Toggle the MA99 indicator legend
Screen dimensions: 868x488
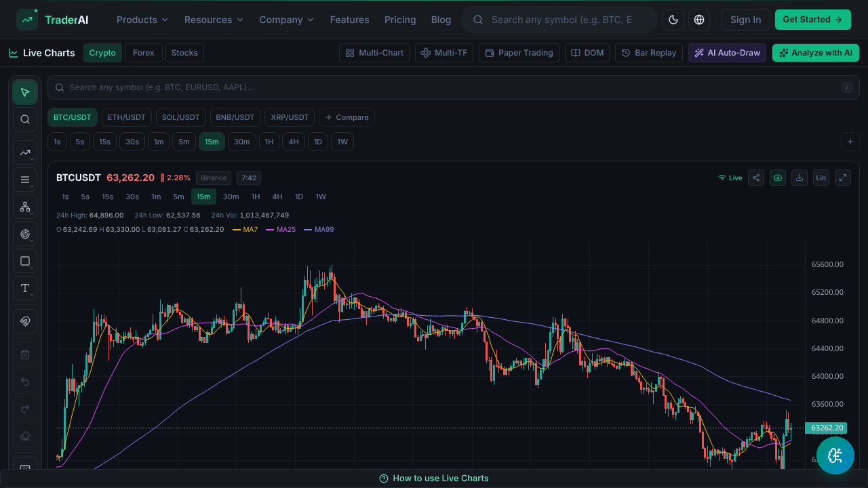point(319,229)
